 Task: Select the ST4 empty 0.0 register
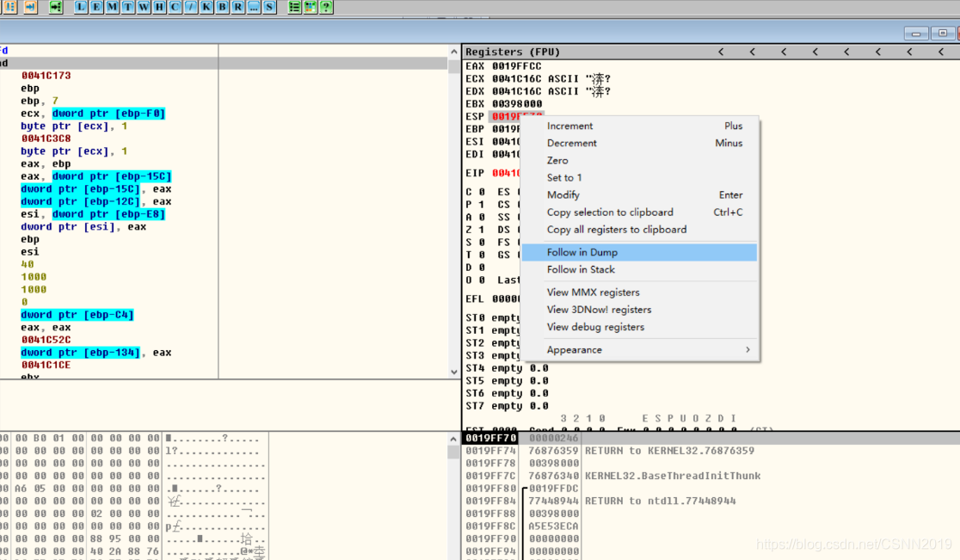point(507,368)
